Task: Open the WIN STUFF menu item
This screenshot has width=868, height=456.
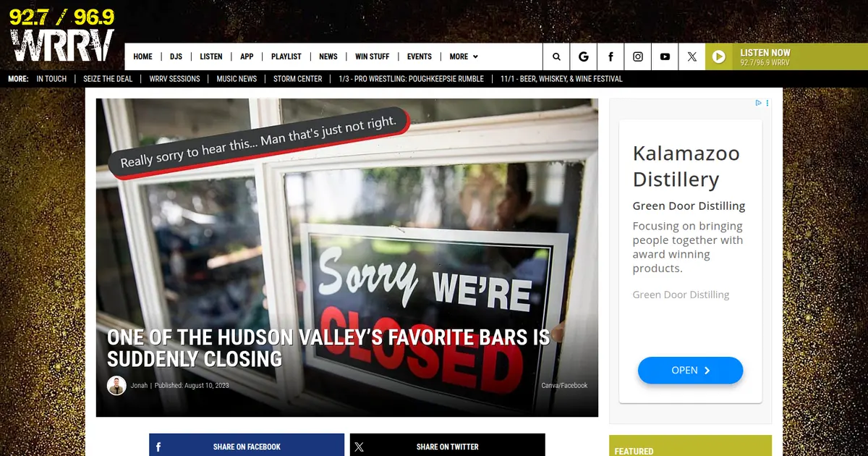Action: (373, 56)
